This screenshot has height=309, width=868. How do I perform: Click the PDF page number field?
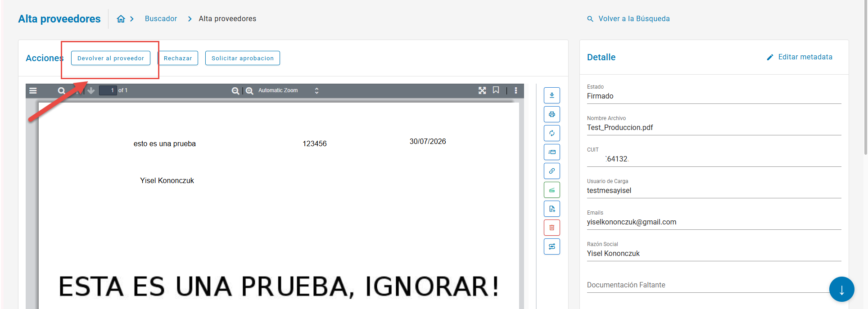(108, 90)
